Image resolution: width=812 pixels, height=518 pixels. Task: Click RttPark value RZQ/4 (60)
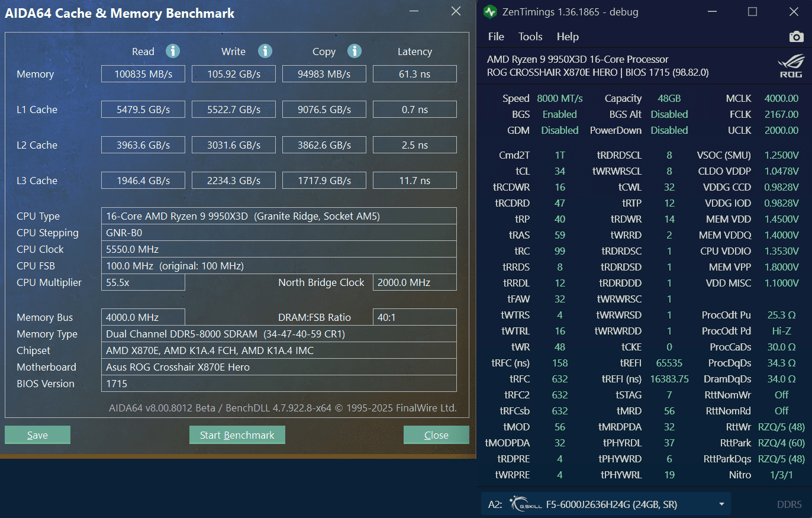coord(781,443)
